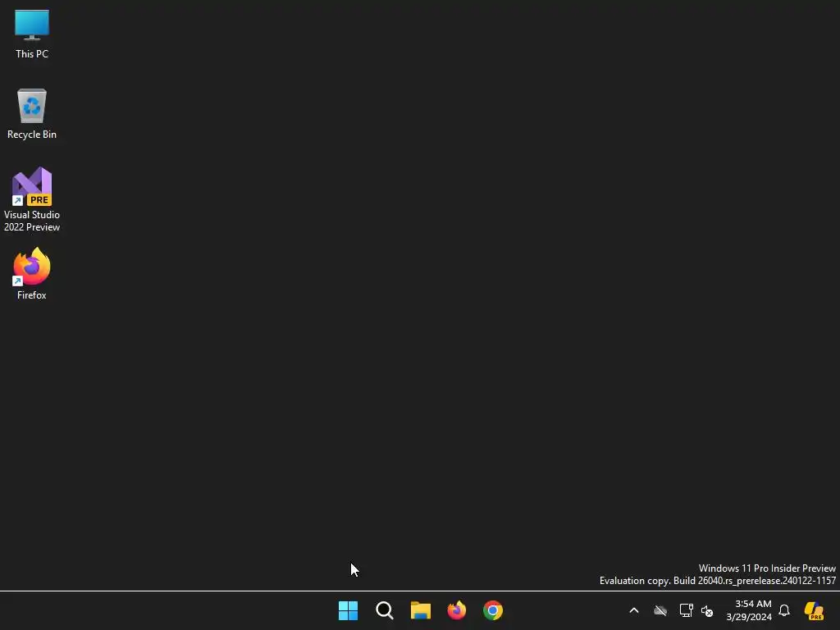Open the Windows Start menu
The height and width of the screenshot is (630, 840).
348,610
